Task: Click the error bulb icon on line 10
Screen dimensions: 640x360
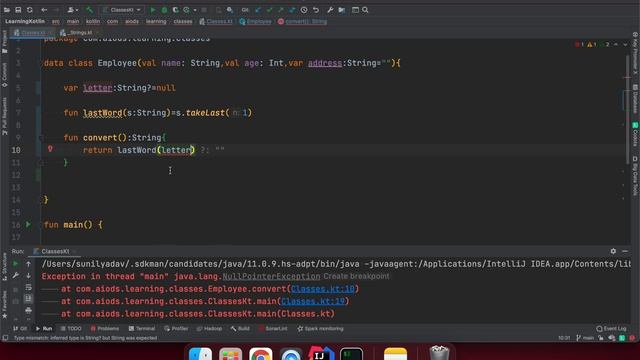Action: [x=50, y=149]
